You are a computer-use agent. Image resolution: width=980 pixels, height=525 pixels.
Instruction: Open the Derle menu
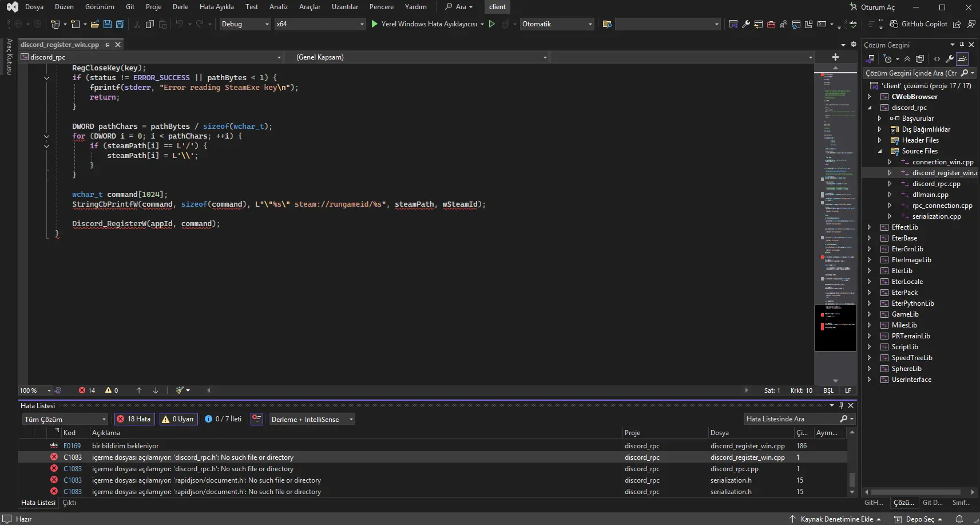pyautogui.click(x=180, y=7)
